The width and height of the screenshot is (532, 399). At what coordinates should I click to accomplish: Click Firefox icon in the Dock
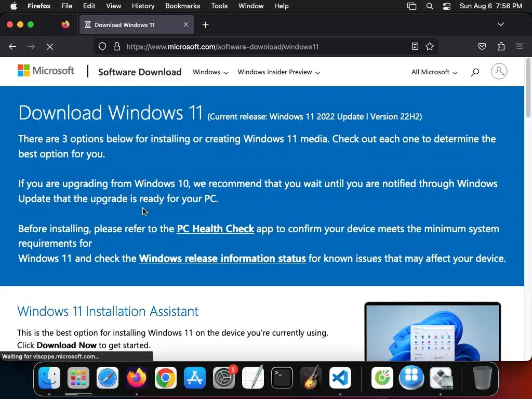point(137,378)
